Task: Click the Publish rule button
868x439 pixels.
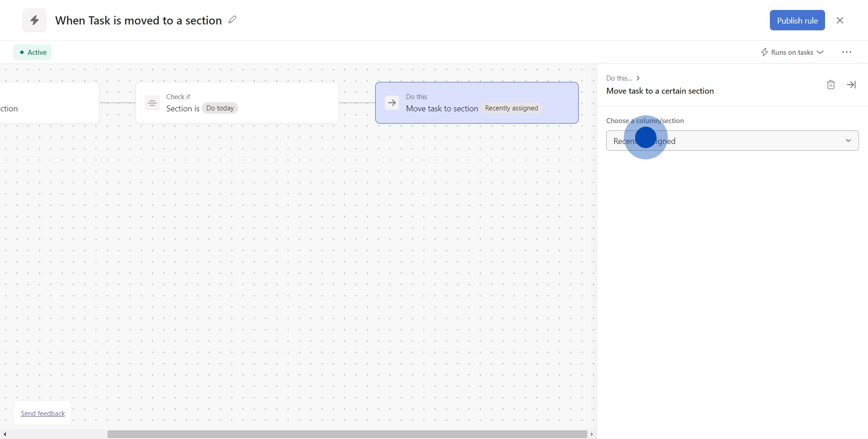Action: pyautogui.click(x=797, y=20)
